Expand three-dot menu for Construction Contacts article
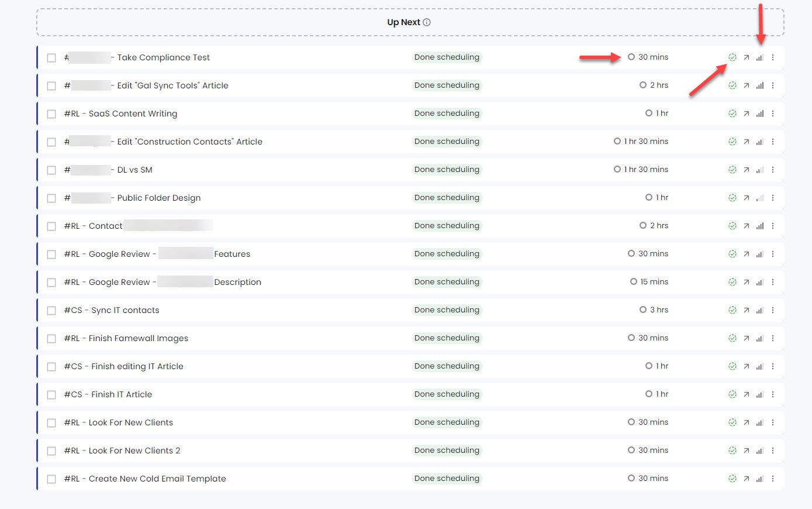812x509 pixels. 773,142
